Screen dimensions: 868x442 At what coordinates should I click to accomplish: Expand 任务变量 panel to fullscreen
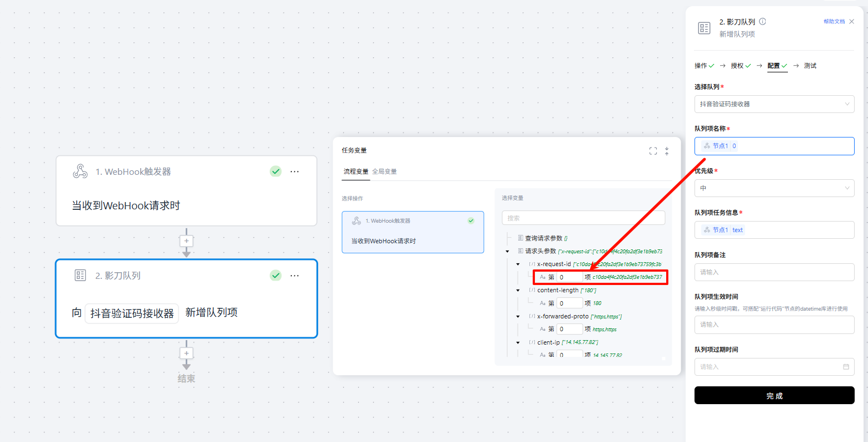pos(653,151)
